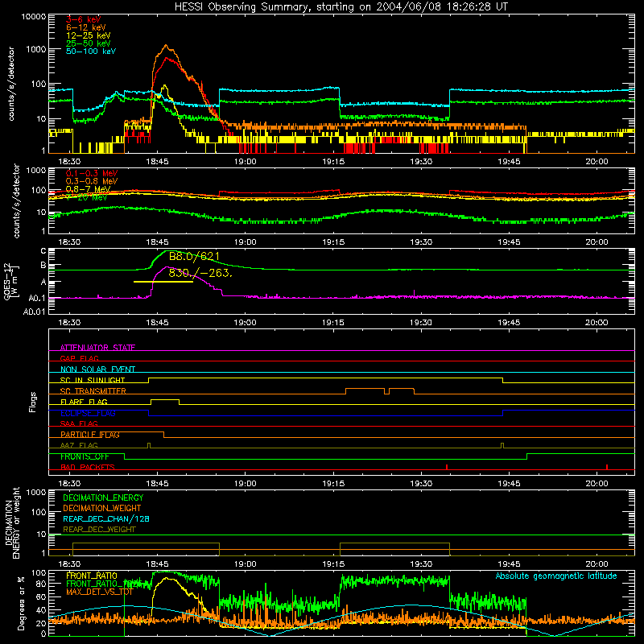Viewport: 644px width, 644px height.
Task: Click the yellow FRONT_RATIO legend label
Action: [92, 576]
